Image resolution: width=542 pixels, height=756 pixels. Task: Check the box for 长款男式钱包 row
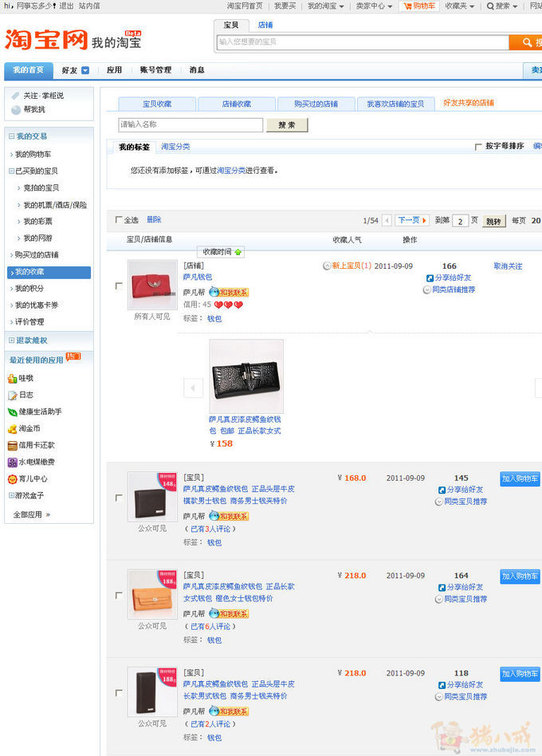119,693
